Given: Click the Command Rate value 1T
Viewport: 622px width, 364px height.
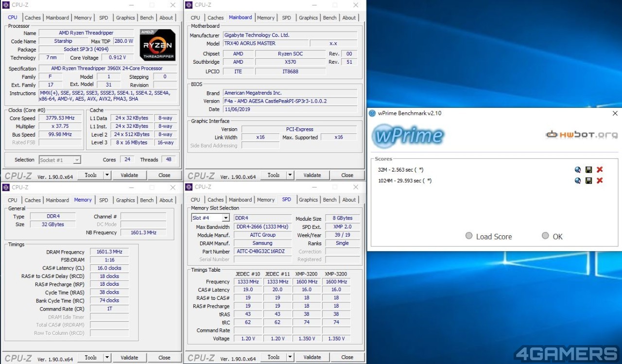Looking at the screenshot, I should [x=109, y=309].
